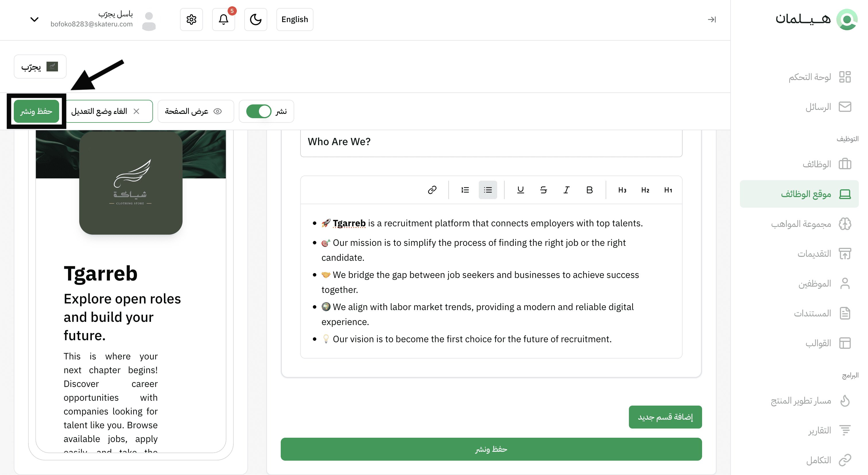This screenshot has width=868, height=475.
Task: Collapse the sidebar with arrow icon
Action: click(x=712, y=20)
